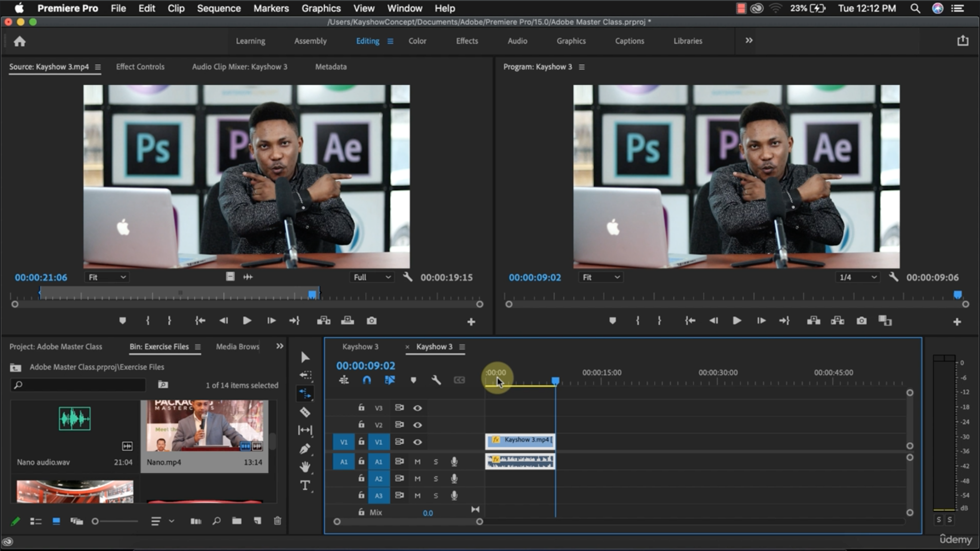The height and width of the screenshot is (551, 980).
Task: Toggle V1 track output eye
Action: click(417, 442)
